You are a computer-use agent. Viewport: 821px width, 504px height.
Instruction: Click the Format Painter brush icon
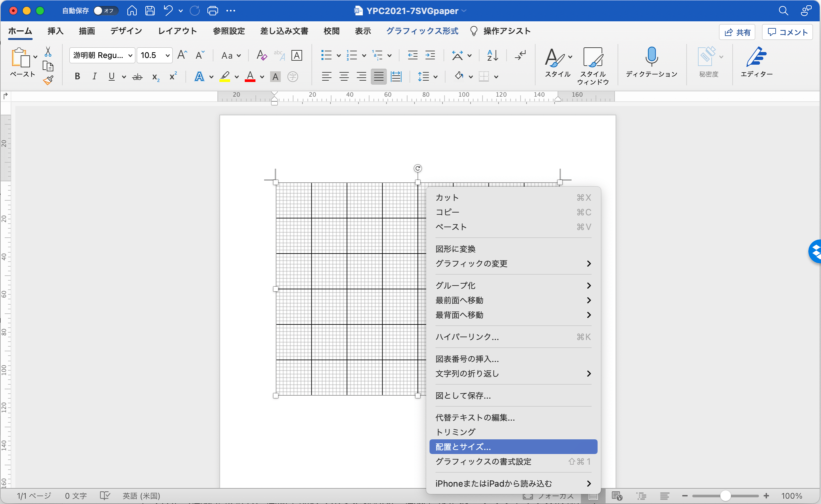coord(48,80)
